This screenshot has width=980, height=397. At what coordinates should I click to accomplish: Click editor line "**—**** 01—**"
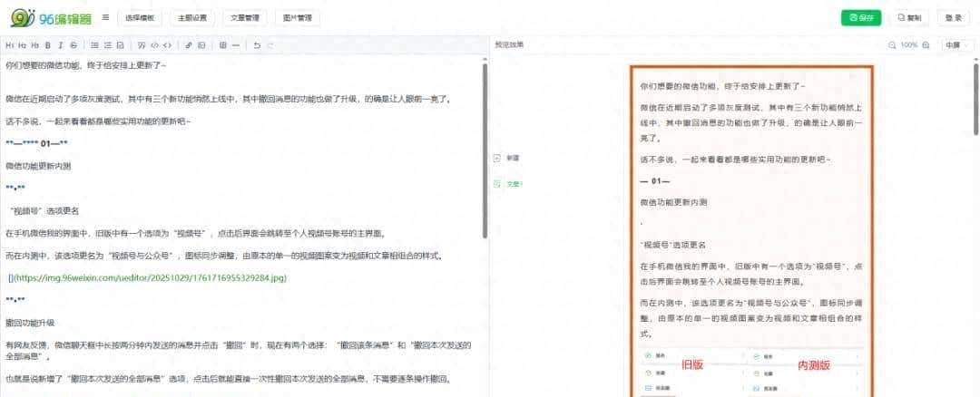[x=36, y=143]
